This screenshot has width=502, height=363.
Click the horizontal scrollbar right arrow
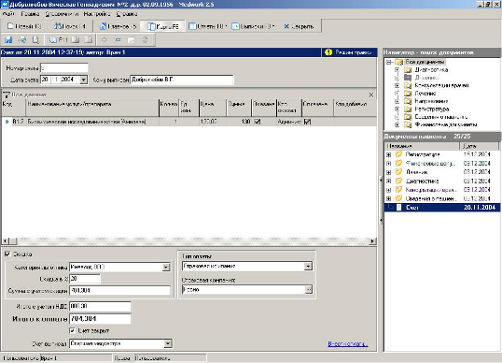373,241
